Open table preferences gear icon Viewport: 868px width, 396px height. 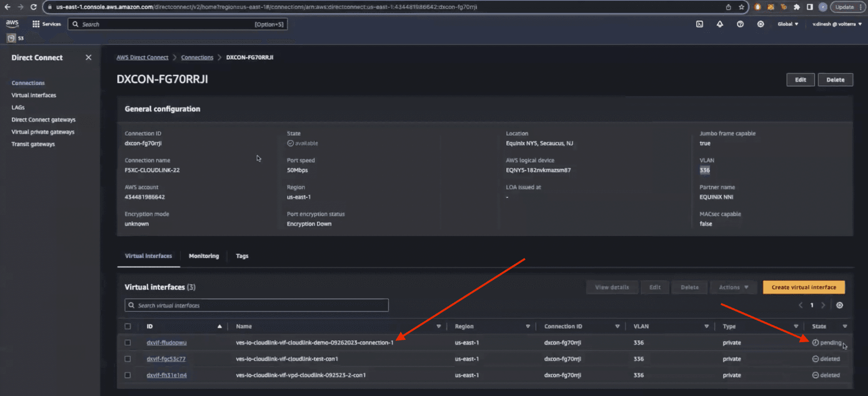pos(839,305)
